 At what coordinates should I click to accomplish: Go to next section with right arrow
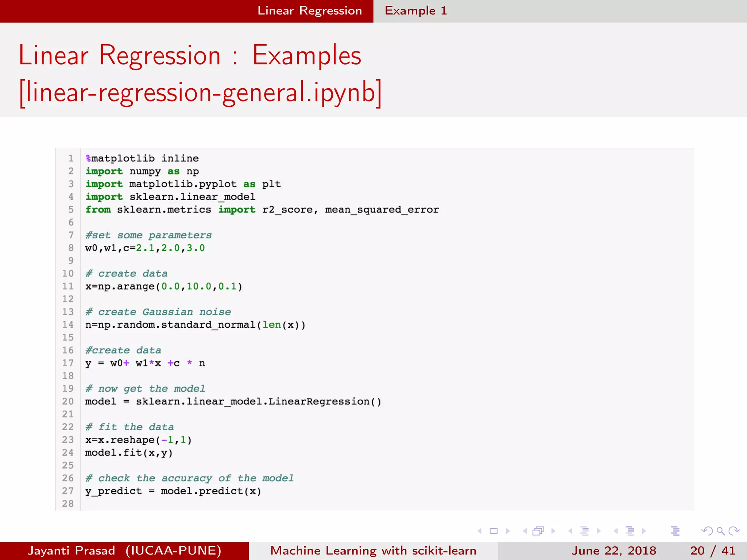pyautogui.click(x=644, y=531)
